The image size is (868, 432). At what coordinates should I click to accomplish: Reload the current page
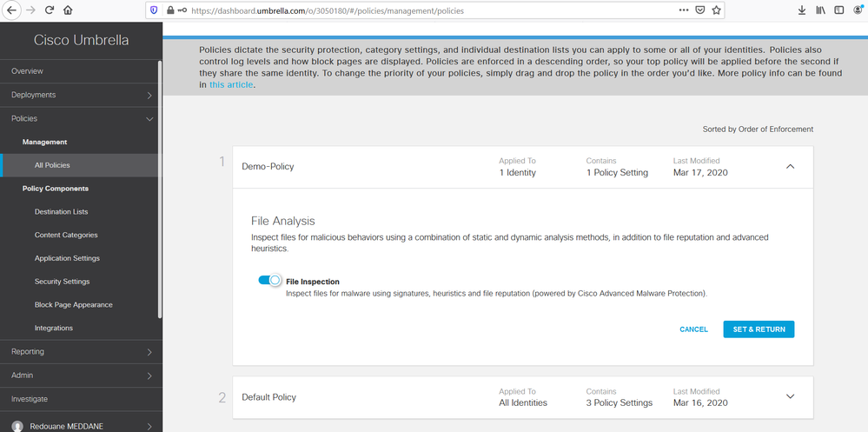pos(49,10)
